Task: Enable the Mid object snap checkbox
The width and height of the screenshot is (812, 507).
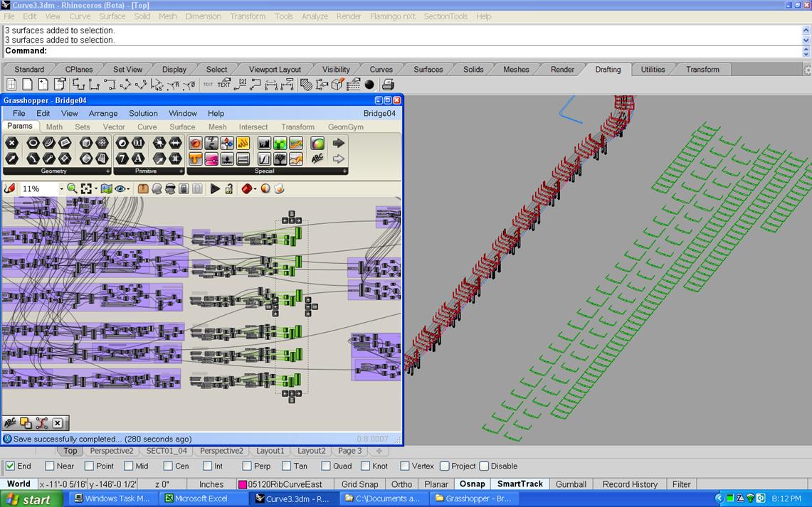Action: coord(129,466)
